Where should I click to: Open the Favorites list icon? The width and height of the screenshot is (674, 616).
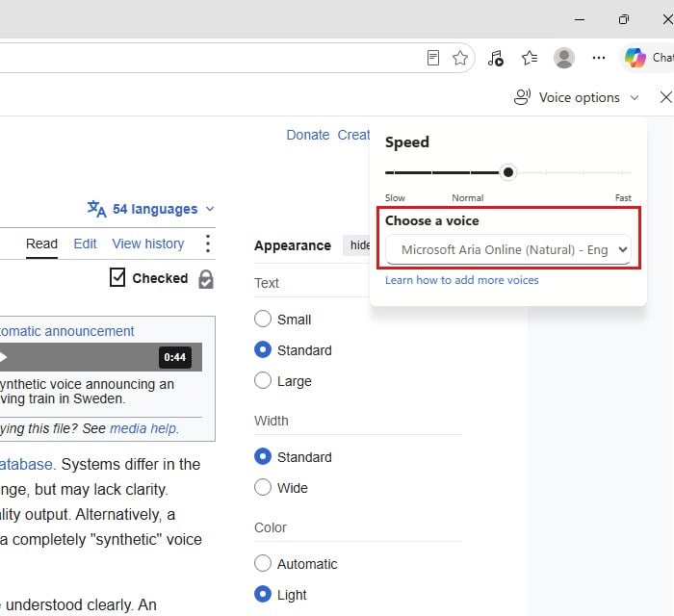[530, 58]
